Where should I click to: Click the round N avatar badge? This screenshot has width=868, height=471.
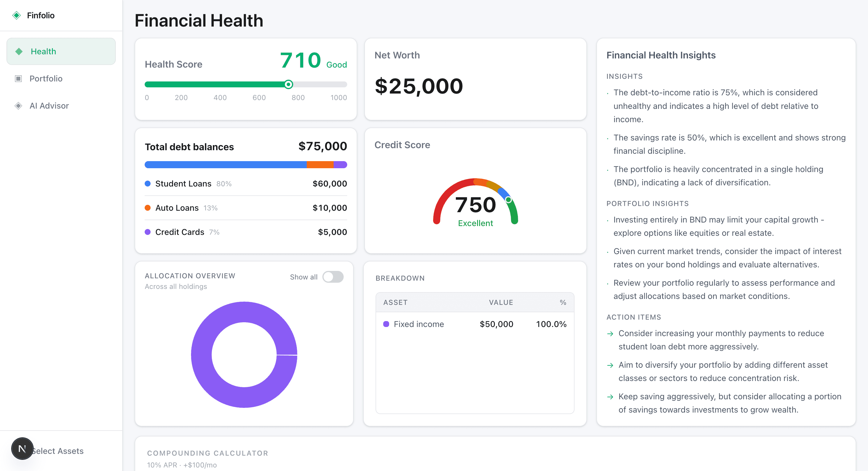tap(22, 449)
